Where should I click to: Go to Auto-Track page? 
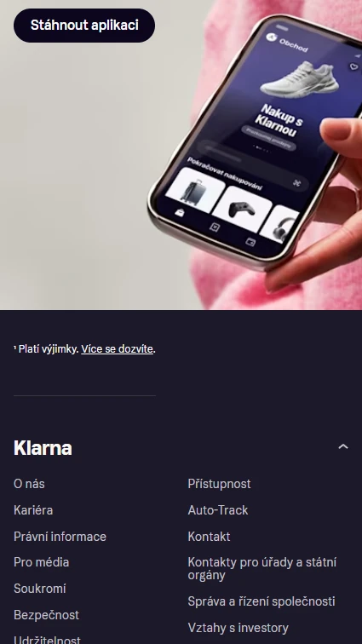pos(218,510)
